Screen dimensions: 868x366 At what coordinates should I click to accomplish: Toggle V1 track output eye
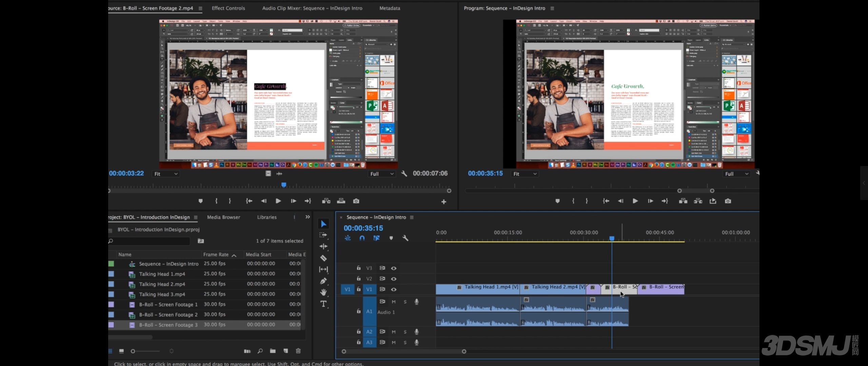click(394, 289)
